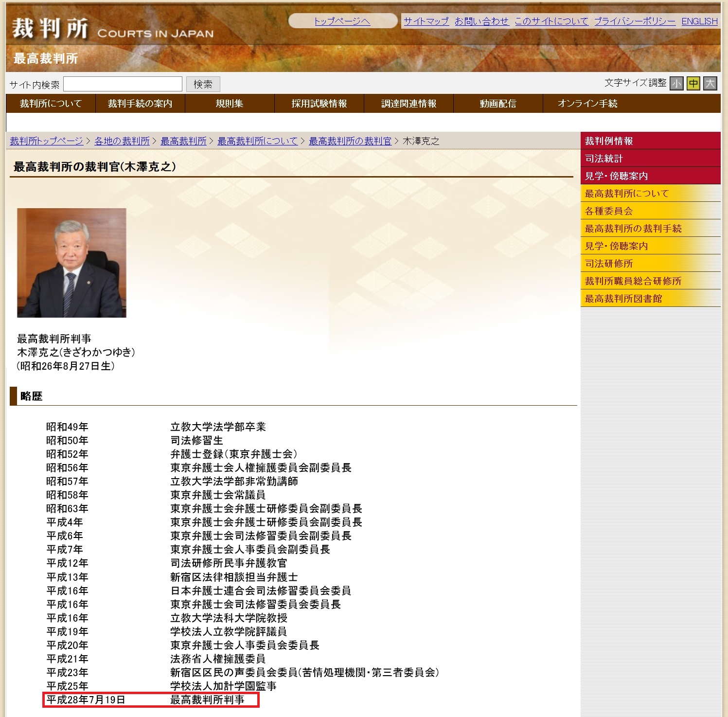Return via トップページへ button
Image resolution: width=728 pixels, height=717 pixels.
(342, 22)
